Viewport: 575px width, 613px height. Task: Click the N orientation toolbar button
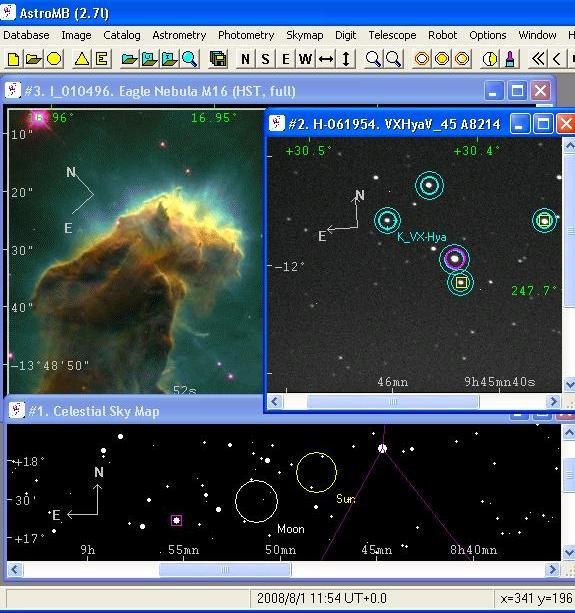[245, 59]
